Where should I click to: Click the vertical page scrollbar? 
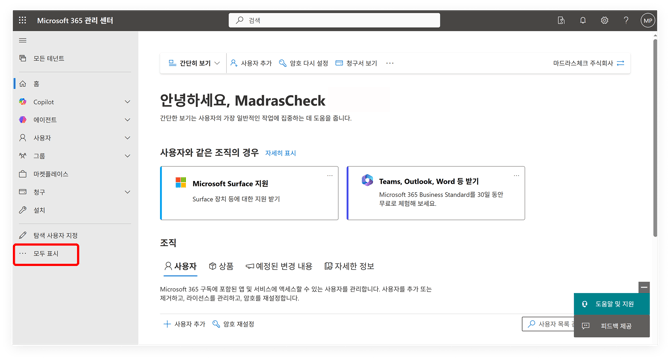tap(655, 137)
